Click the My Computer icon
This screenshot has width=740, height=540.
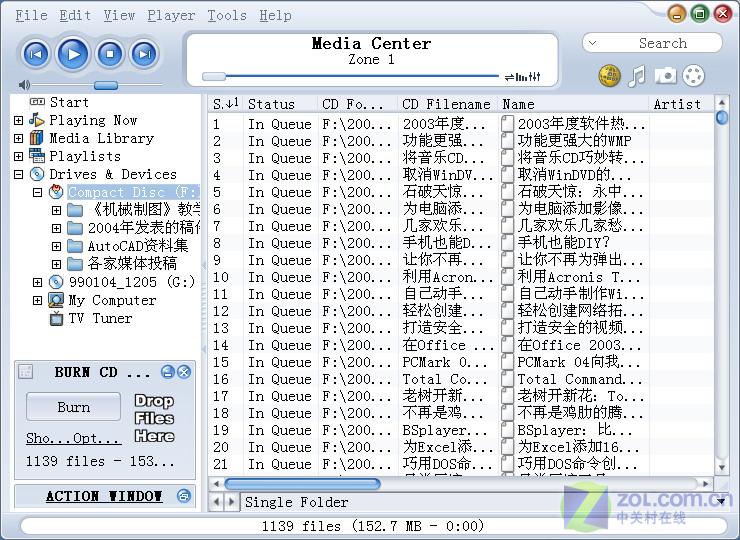tap(56, 300)
